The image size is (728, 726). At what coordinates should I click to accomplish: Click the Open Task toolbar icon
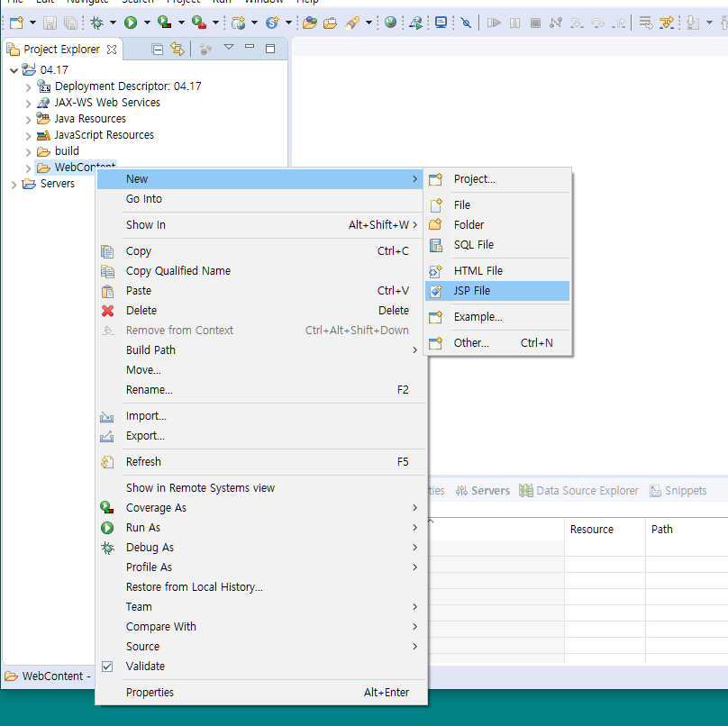pos(330,23)
